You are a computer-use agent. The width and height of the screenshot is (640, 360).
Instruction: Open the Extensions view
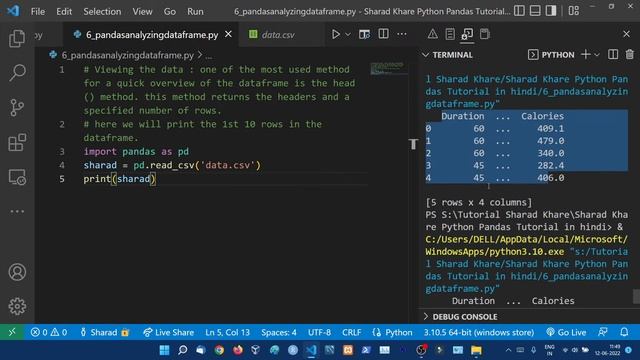[17, 142]
